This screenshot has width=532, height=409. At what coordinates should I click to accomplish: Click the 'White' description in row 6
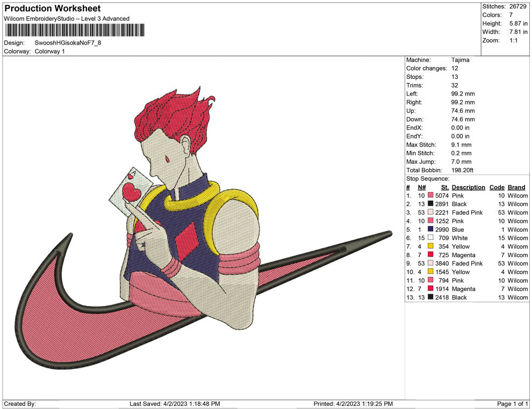click(460, 238)
